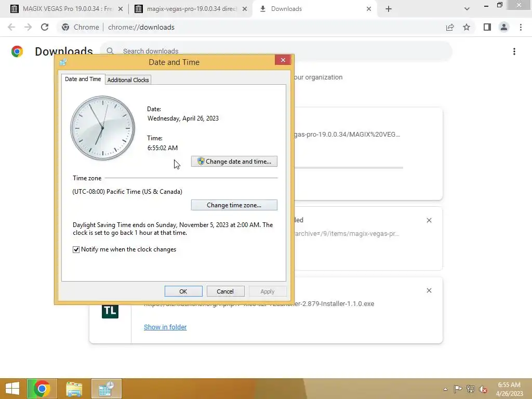Open the Downloads page more actions menu

[514, 51]
